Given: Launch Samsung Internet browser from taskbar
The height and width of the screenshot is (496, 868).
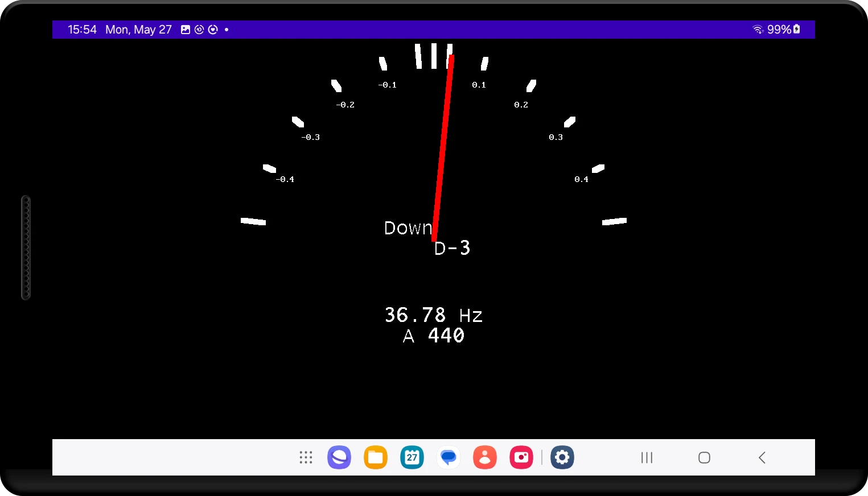Looking at the screenshot, I should (339, 457).
